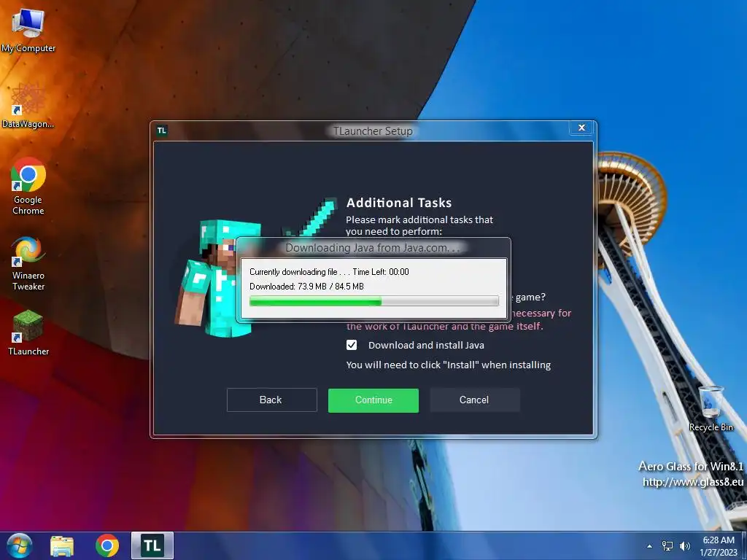This screenshot has height=560, width=747.
Task: Click the Currently downloading file Time Left text
Action: (329, 272)
